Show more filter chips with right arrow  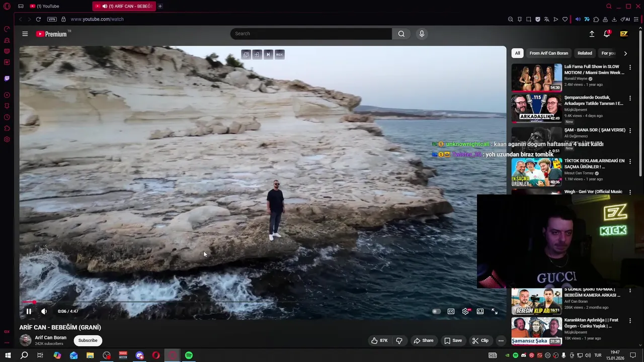pyautogui.click(x=625, y=53)
